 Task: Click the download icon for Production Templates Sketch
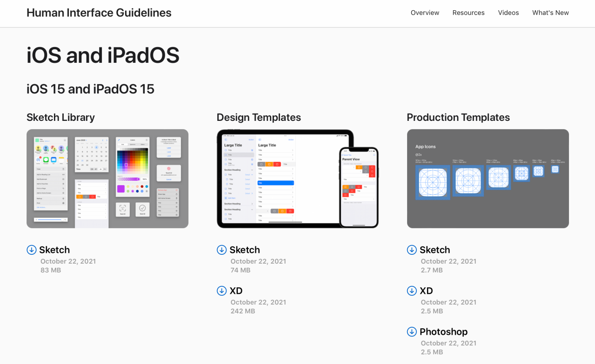tap(412, 250)
